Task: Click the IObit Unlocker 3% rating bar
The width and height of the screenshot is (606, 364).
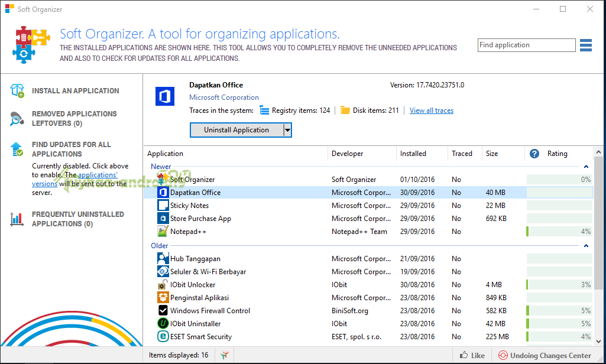Action: coord(559,285)
